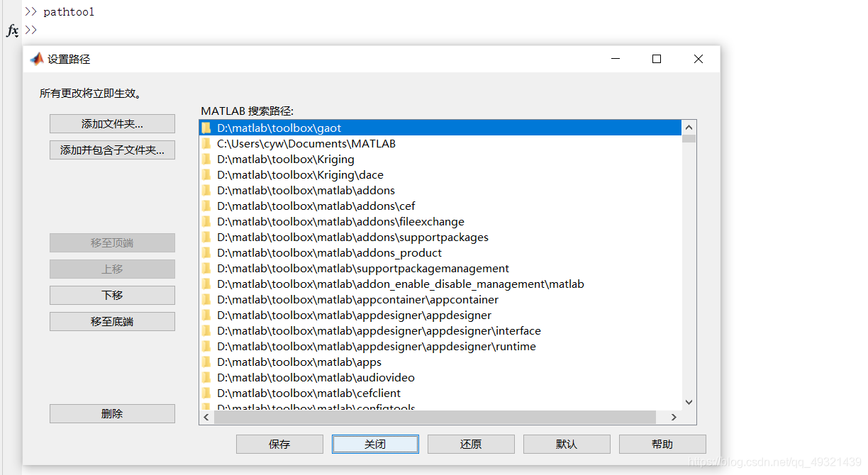Click the folder icon beside addons\fileexchange
Image resolution: width=868 pixels, height=475 pixels.
206,221
